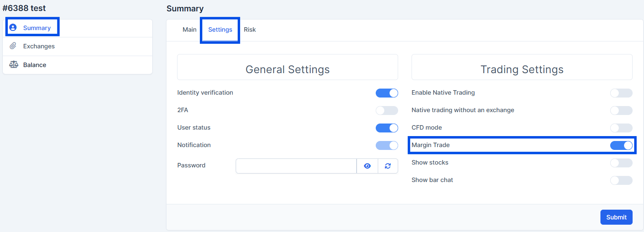The height and width of the screenshot is (232, 644).
Task: Select the Settings tab
Action: point(220,30)
